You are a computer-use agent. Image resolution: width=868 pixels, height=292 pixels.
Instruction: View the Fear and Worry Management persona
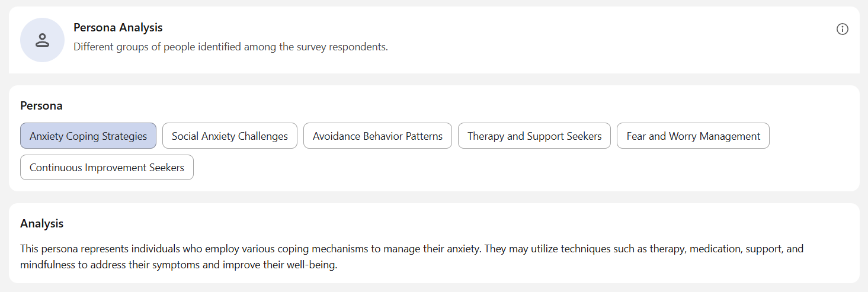[693, 136]
